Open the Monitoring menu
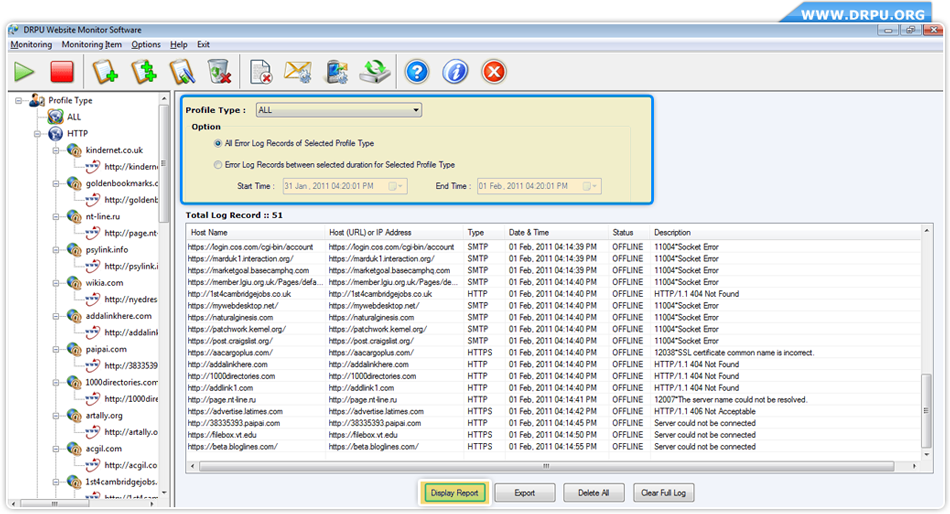Viewport: 950px width, 514px height. (x=32, y=45)
